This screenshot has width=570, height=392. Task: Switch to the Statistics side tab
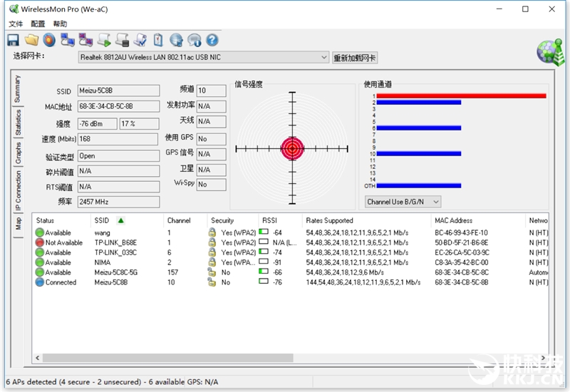pyautogui.click(x=17, y=122)
